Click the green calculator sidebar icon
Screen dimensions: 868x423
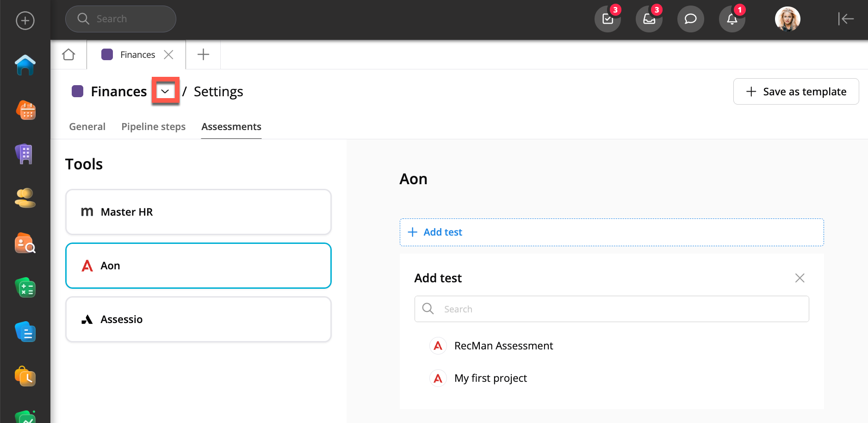coord(25,288)
